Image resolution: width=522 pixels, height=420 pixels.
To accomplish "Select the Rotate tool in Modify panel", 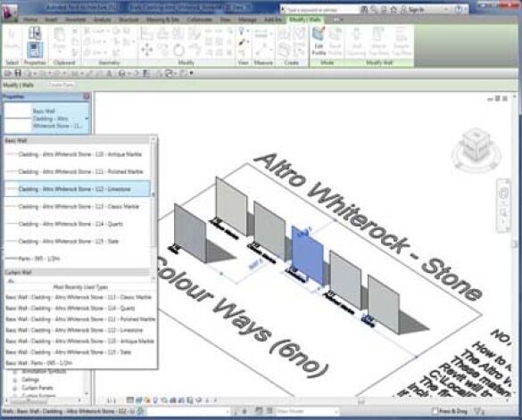I will [x=178, y=51].
